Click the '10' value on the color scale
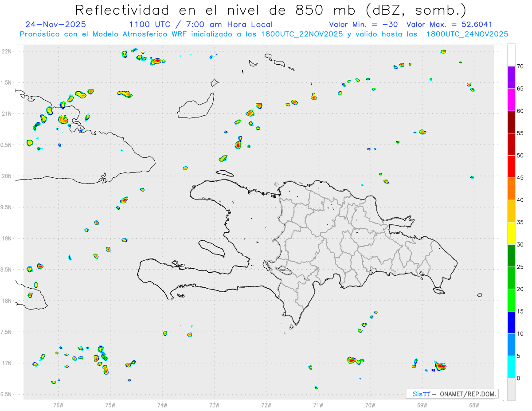 point(520,334)
